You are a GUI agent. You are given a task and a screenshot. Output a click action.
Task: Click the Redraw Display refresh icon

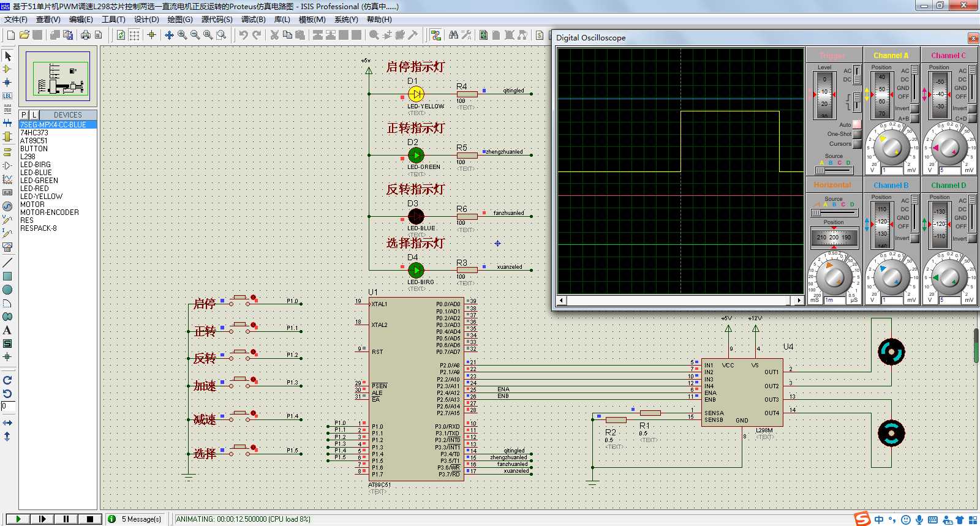click(x=121, y=35)
